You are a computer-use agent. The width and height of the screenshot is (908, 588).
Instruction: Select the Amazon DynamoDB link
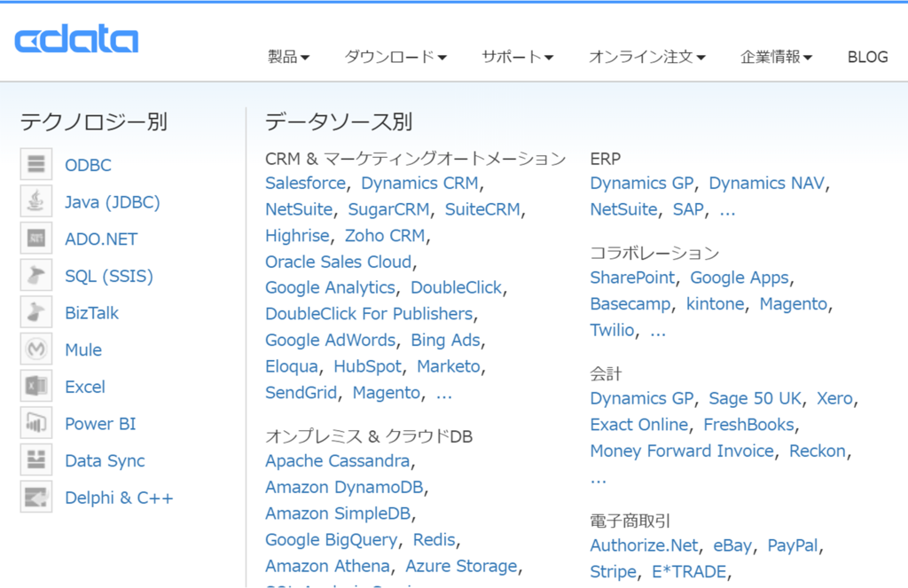[345, 487]
